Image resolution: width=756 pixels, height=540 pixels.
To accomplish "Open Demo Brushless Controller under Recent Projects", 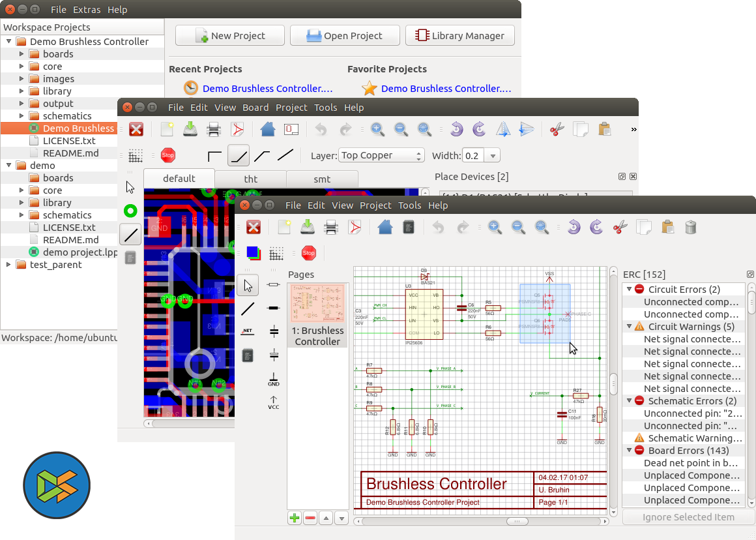I will point(267,89).
